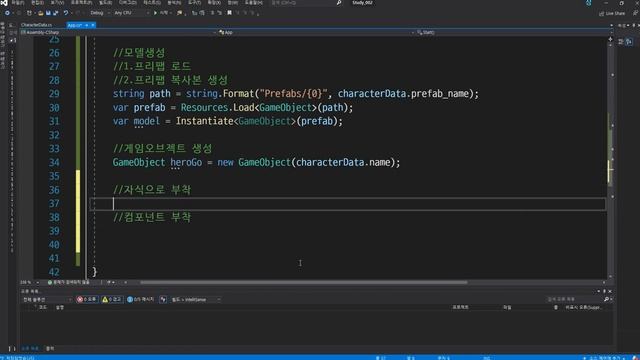Image resolution: width=640 pixels, height=360 pixels.
Task: Open the Start() member navigation dropdown
Action: 513,32
